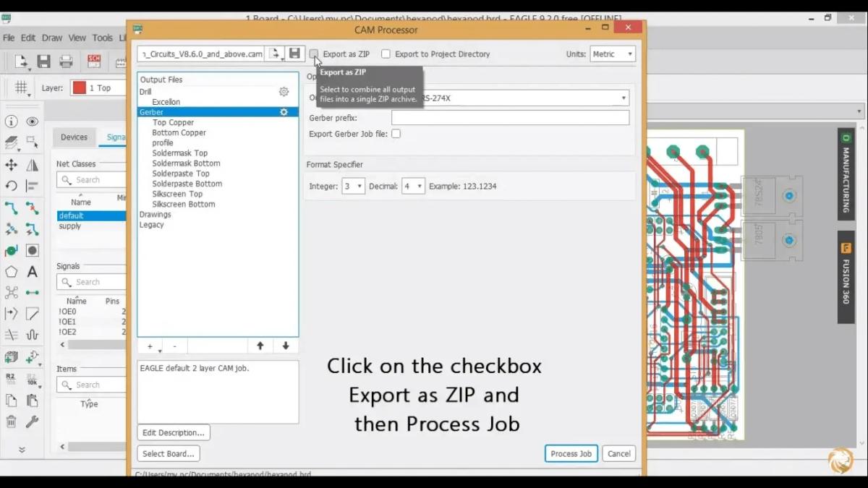Select the Rotate tool
This screenshot has height=488, width=868.
[x=11, y=186]
